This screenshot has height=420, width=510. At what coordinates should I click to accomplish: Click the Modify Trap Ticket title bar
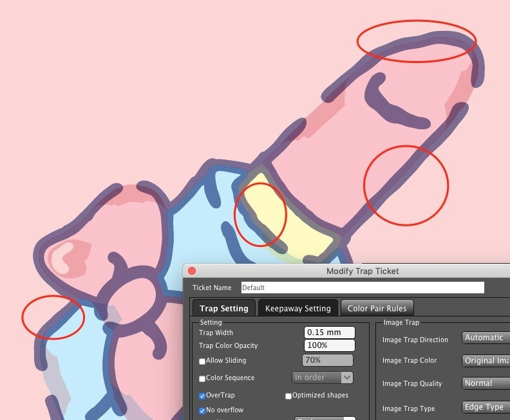(x=362, y=271)
